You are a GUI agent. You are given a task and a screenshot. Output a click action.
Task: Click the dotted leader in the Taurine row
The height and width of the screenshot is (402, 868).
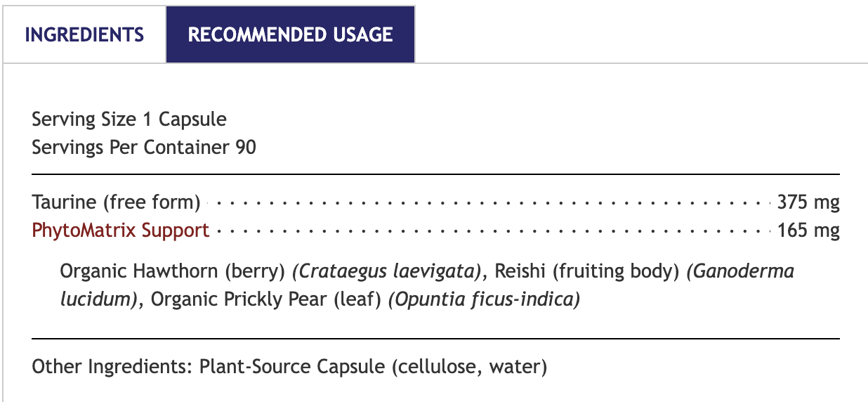(x=489, y=204)
